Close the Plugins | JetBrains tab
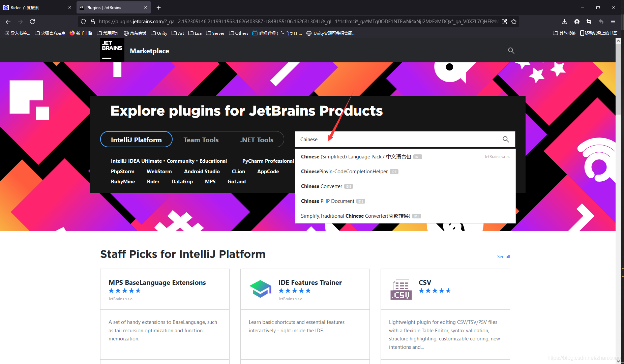 point(146,7)
